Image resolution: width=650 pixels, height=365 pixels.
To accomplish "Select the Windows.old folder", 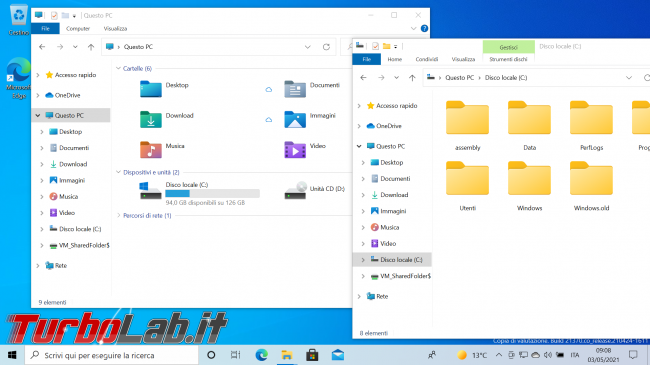I will (x=591, y=186).
